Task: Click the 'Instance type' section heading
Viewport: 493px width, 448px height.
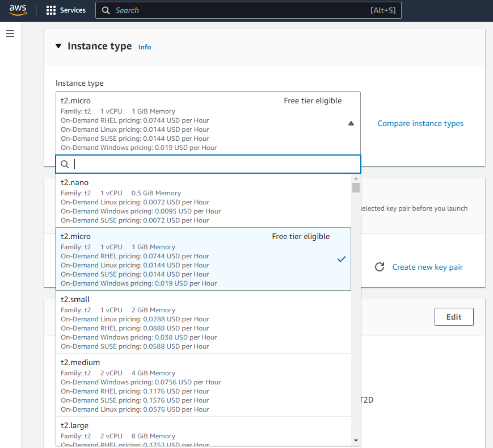Action: click(x=100, y=46)
